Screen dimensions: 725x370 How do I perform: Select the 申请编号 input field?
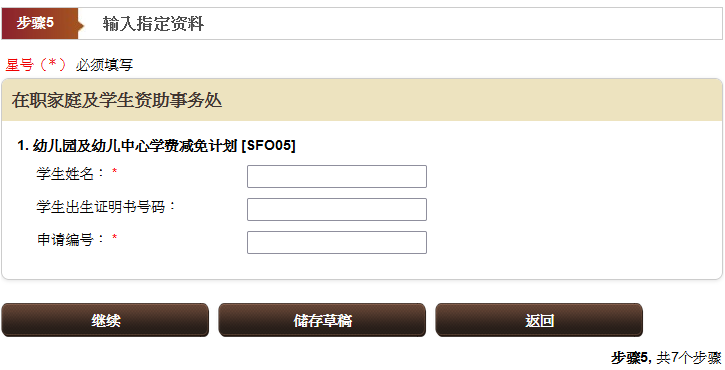(337, 242)
